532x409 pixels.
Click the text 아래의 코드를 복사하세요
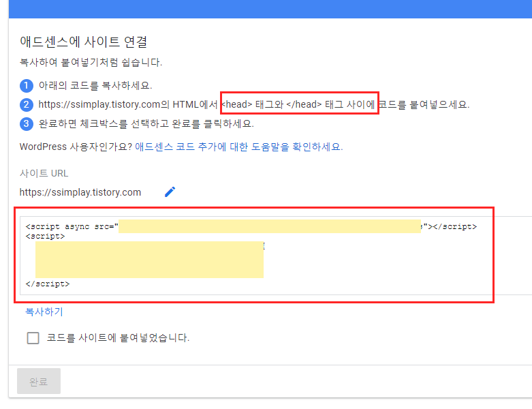95,85
